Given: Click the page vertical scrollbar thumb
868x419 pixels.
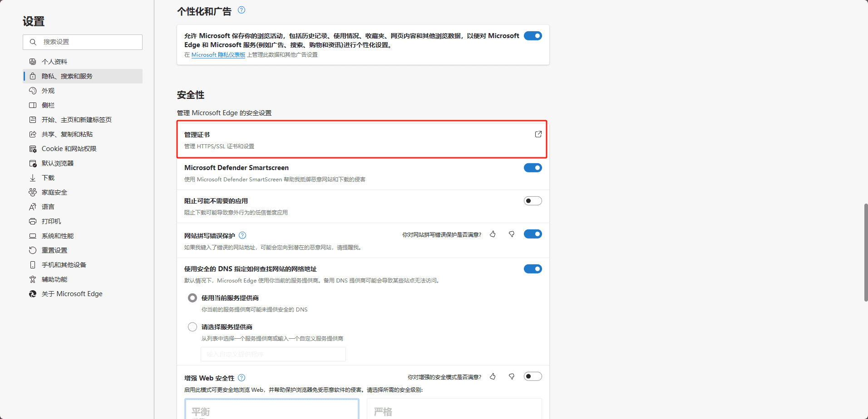Looking at the screenshot, I should 866,253.
